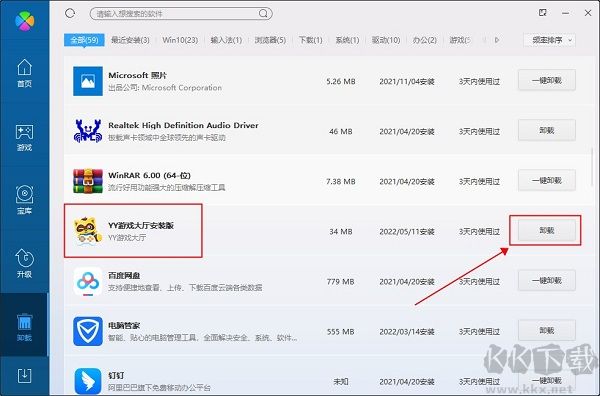The width and height of the screenshot is (600, 396).
Task: Open the 宝库 software library sidebar icon
Action: pos(24,200)
